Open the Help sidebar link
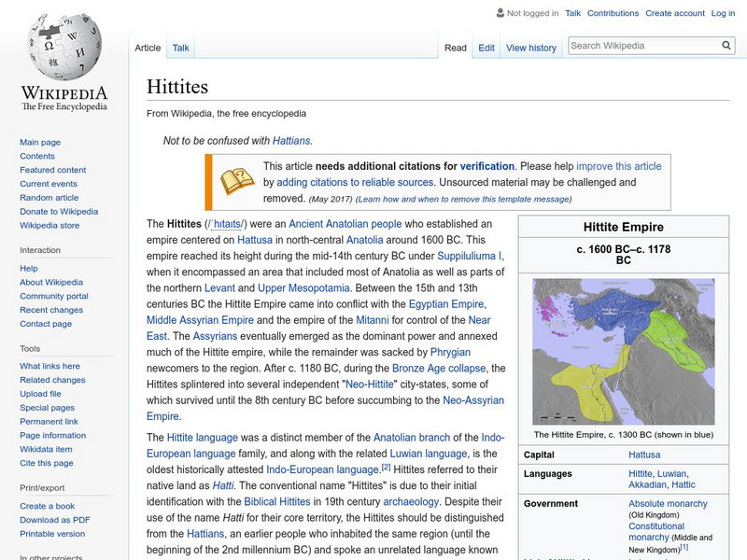This screenshot has height=560, width=747. [29, 268]
